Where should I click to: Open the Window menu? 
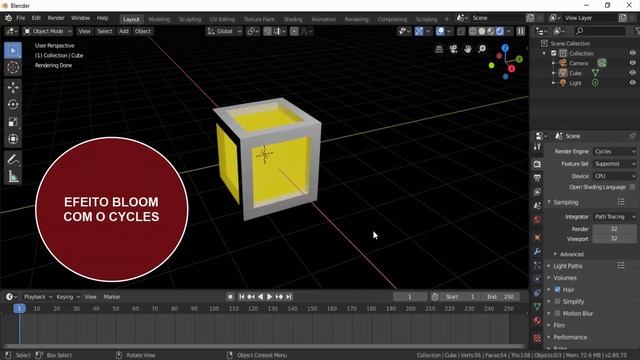coord(80,18)
